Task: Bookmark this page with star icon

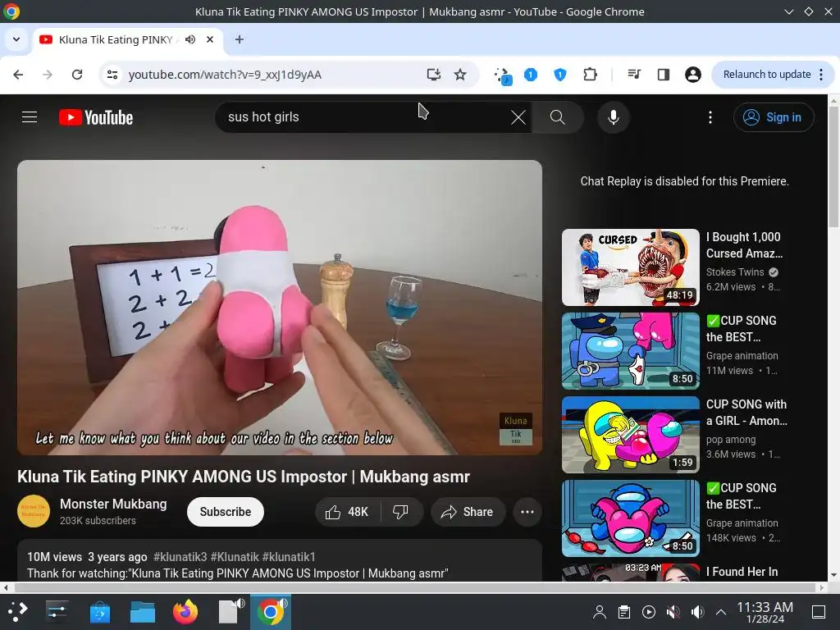Action: tap(460, 75)
